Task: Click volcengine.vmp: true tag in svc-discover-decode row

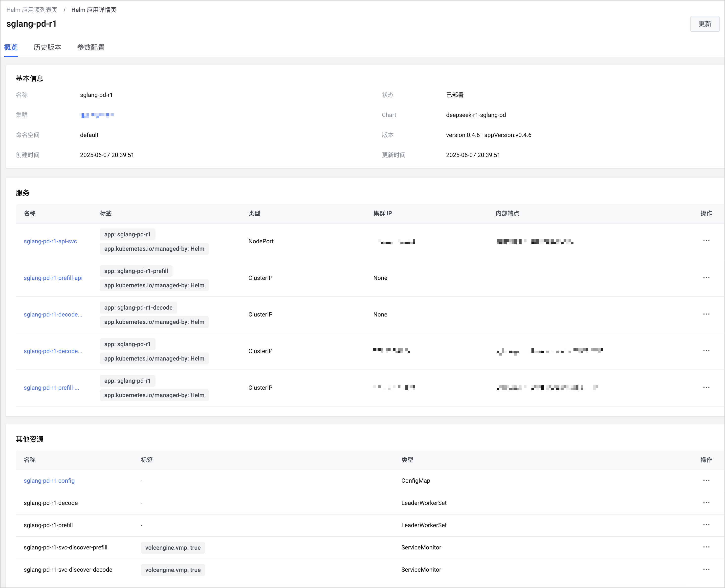Action: (173, 570)
